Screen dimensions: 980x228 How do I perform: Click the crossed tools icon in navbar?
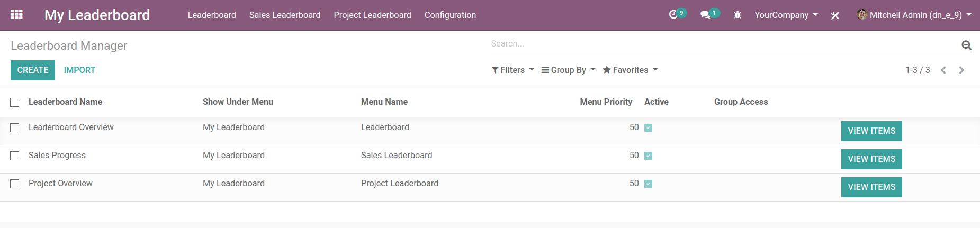coord(835,15)
